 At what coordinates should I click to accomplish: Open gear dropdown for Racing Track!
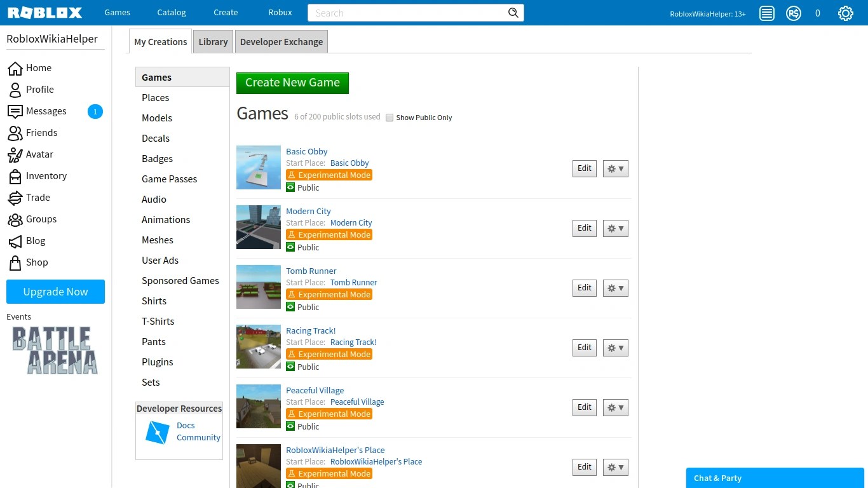click(x=615, y=348)
